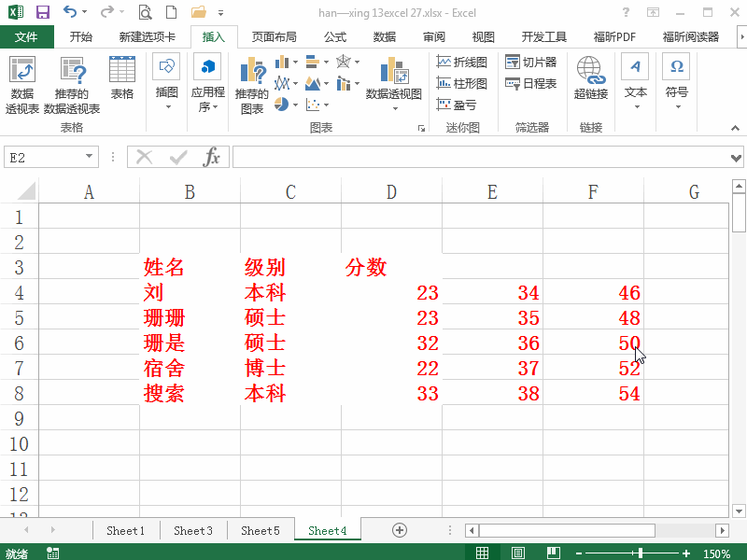Screen dimensions: 747x560
Task: Add a new worksheet with the plus button
Action: [399, 529]
